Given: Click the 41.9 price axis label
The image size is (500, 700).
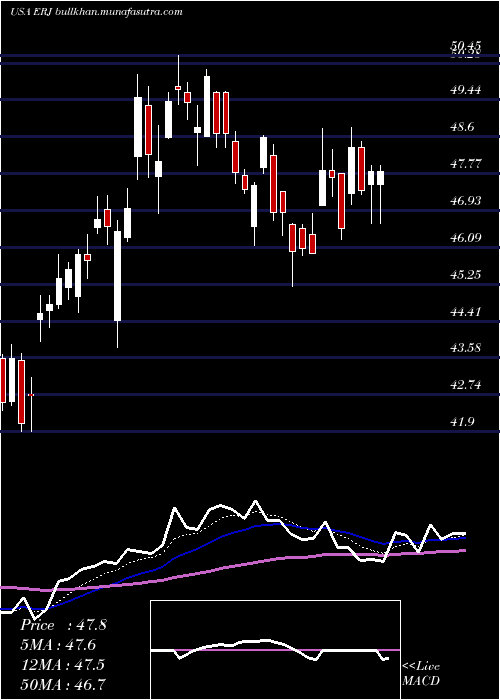Looking at the screenshot, I should (464, 422).
